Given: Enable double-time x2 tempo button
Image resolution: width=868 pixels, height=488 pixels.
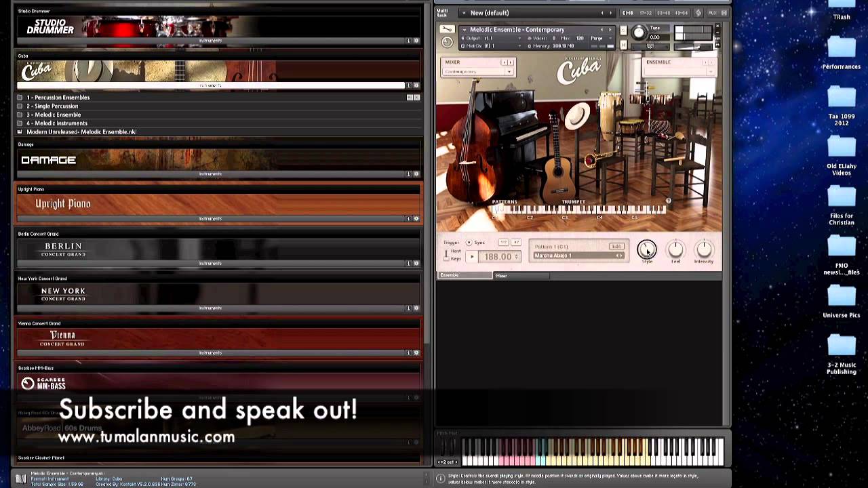Looking at the screenshot, I should point(515,243).
